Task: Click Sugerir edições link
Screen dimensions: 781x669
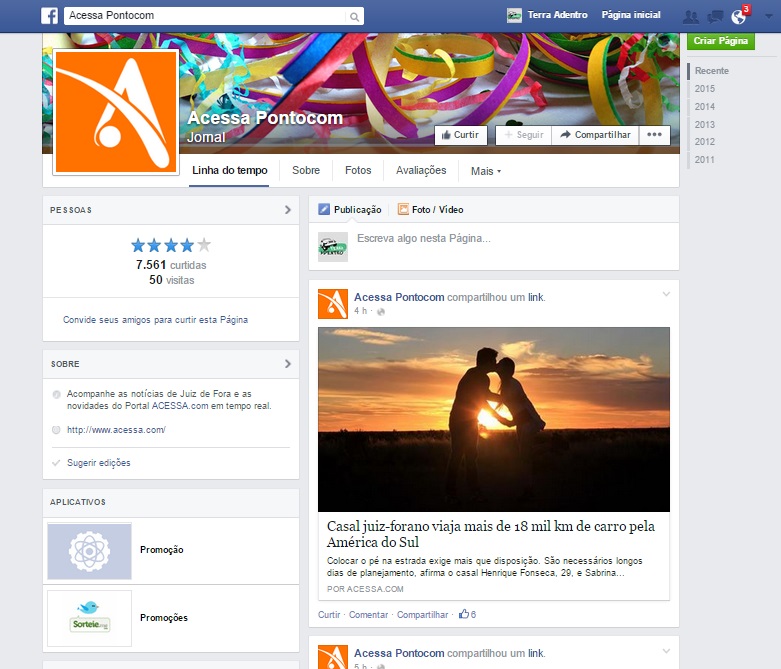Action: 99,463
